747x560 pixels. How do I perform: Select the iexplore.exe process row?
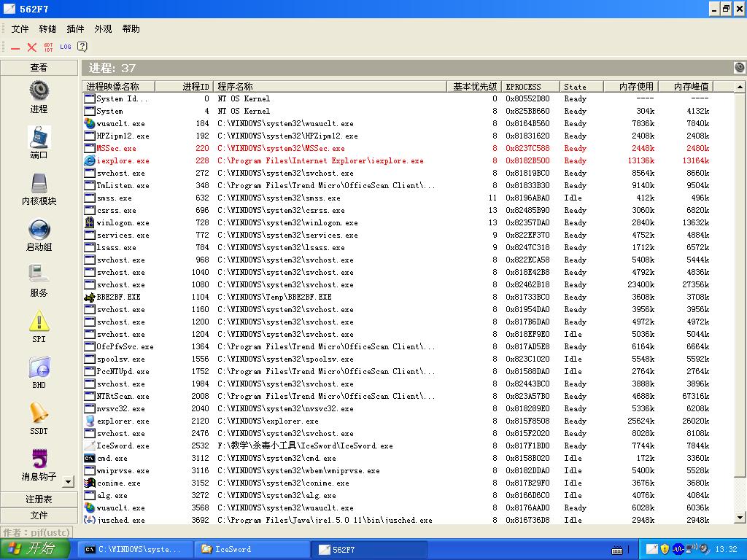tap(123, 160)
